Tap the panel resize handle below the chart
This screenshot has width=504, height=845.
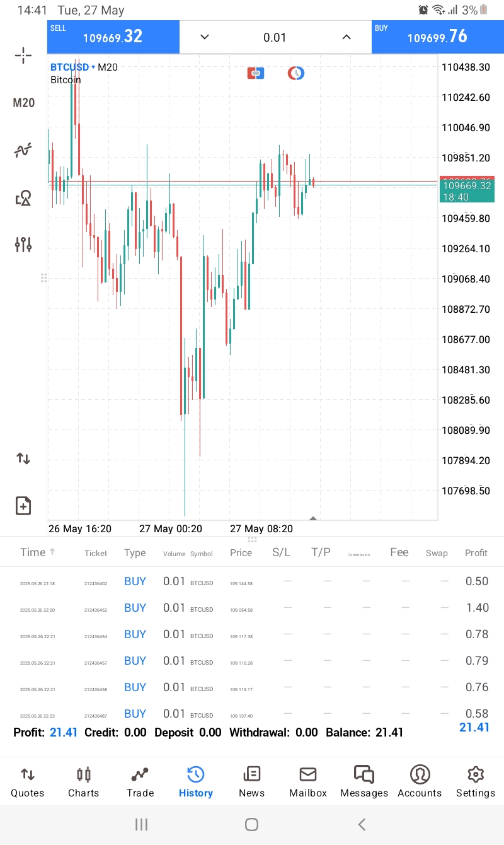tap(252, 540)
